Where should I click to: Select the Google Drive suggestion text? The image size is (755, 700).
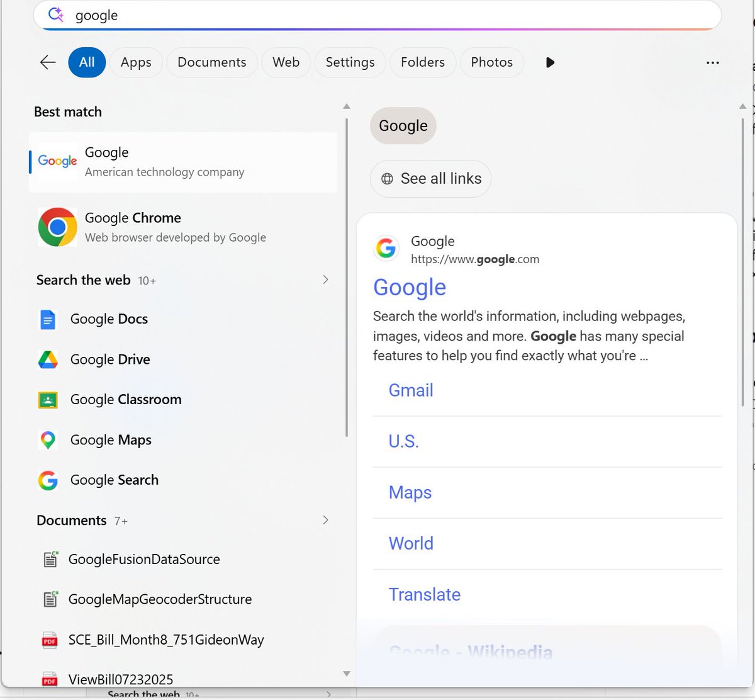tap(110, 359)
